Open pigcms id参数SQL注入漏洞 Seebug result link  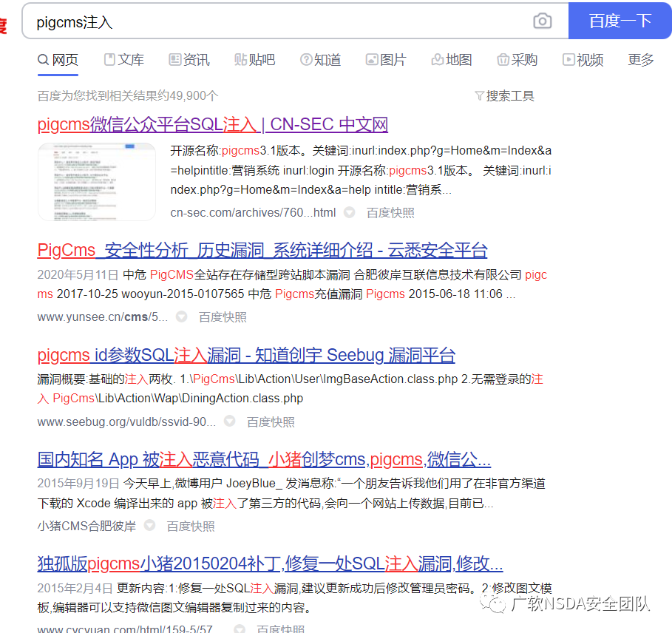[x=246, y=355]
